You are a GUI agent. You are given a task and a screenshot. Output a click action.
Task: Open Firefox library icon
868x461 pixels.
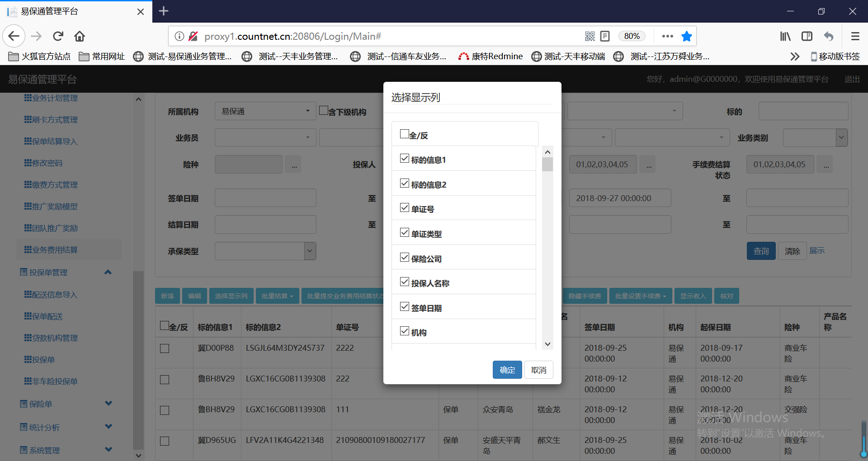tap(785, 36)
